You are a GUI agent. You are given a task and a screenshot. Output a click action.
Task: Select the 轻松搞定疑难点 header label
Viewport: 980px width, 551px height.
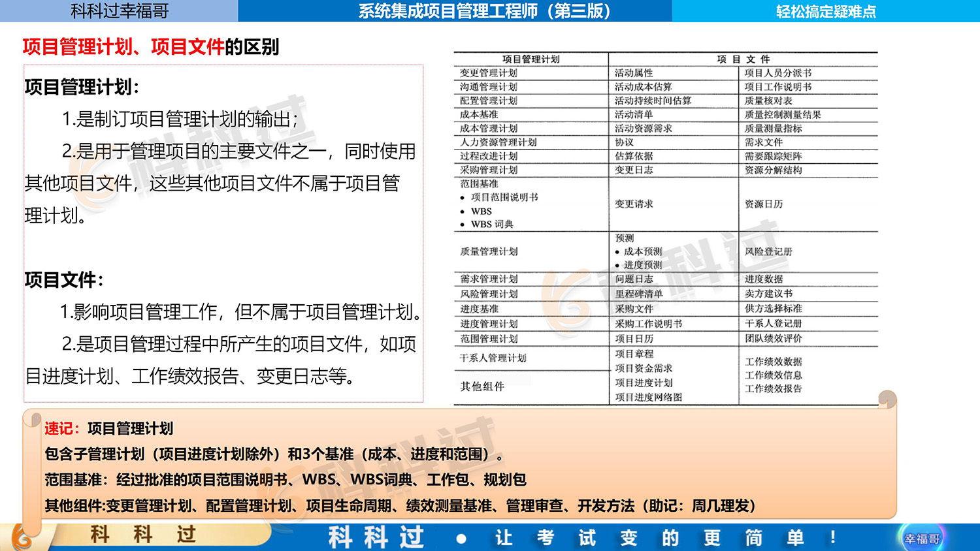[826, 11]
